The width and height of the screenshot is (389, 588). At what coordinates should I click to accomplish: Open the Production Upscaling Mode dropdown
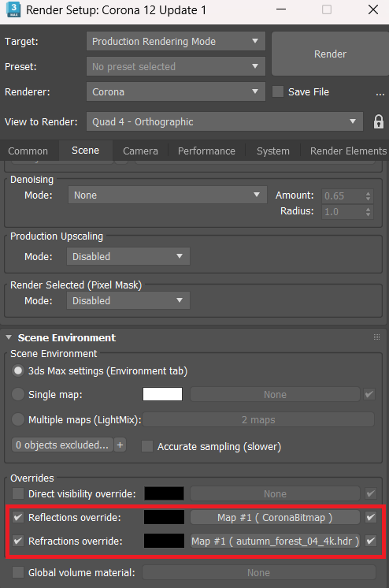click(128, 256)
